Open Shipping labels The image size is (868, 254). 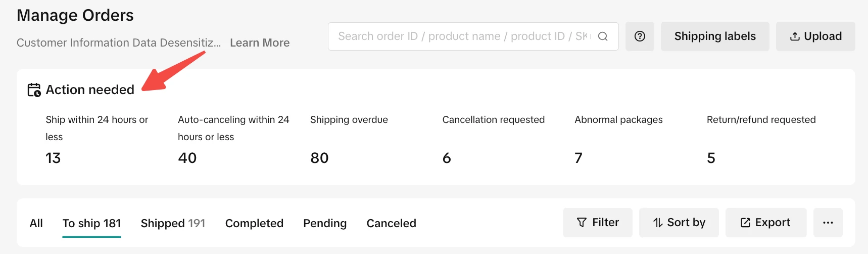(714, 36)
